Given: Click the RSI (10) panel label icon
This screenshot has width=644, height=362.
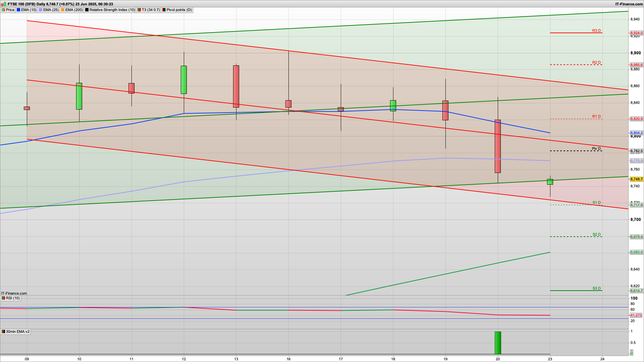Looking at the screenshot, I should [3, 298].
